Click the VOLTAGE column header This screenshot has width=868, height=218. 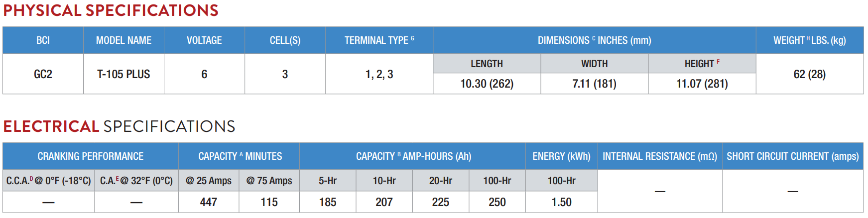coord(204,40)
